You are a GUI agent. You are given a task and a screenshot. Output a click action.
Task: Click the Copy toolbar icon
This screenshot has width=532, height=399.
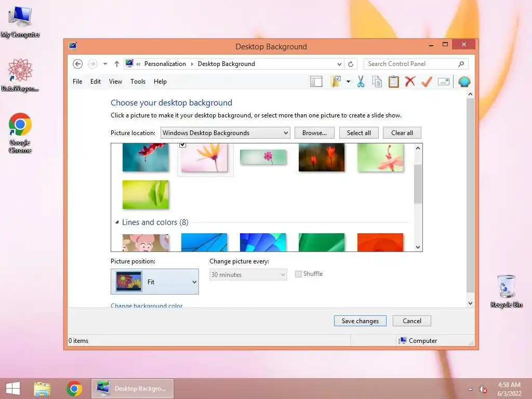point(377,82)
